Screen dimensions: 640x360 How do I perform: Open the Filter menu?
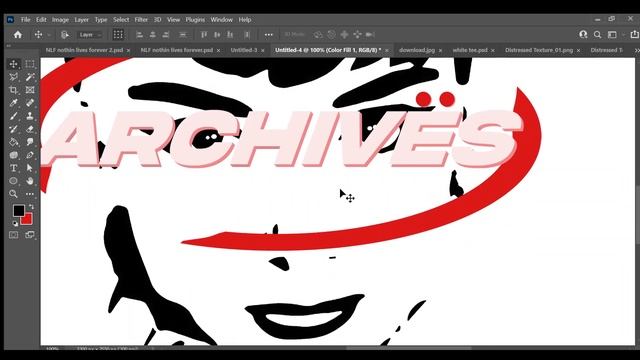click(141, 20)
